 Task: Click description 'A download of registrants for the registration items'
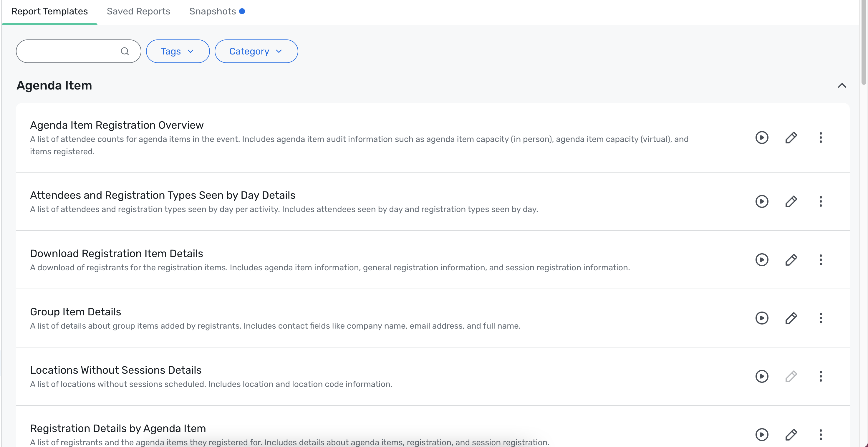point(330,268)
